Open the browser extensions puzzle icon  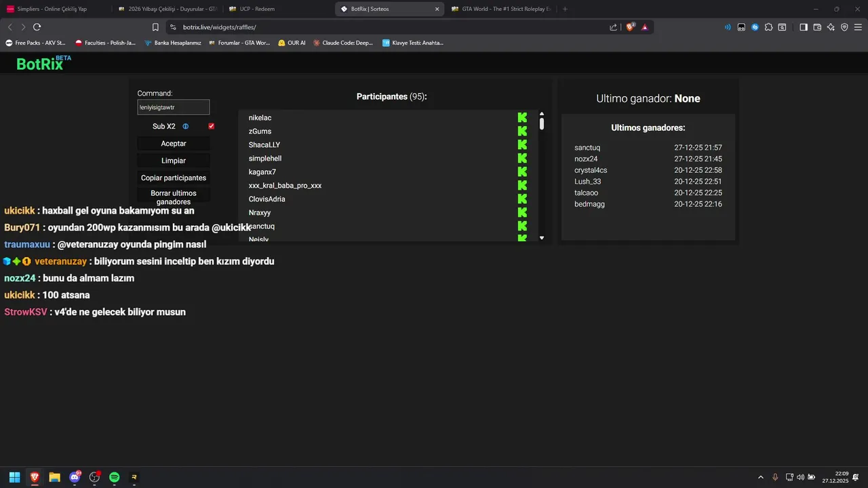(x=768, y=27)
